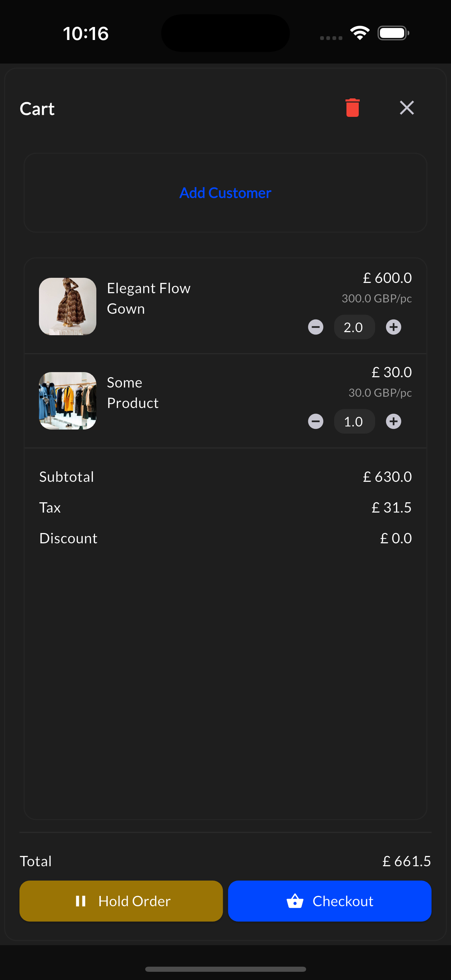
Task: Tap the Hold Order button
Action: pyautogui.click(x=121, y=901)
